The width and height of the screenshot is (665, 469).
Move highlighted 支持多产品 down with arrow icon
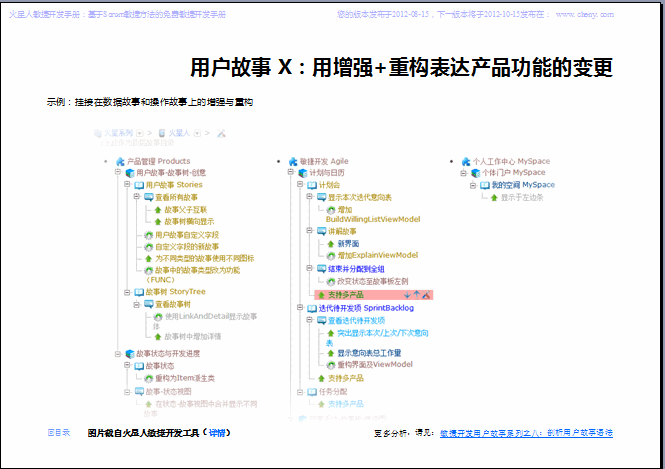(407, 295)
